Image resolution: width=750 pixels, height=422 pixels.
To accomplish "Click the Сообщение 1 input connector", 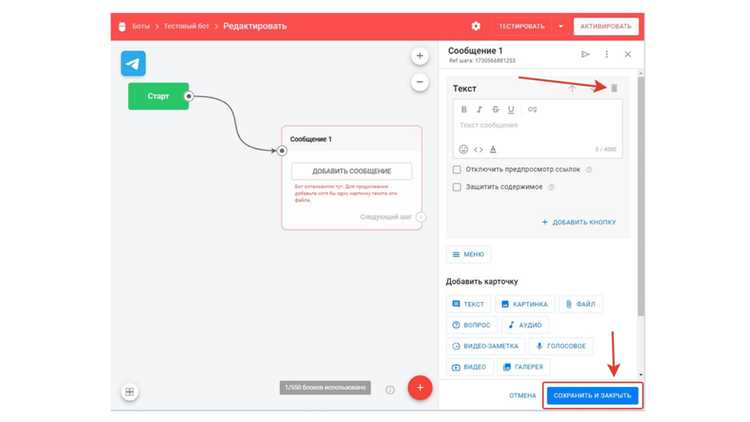I will 282,151.
